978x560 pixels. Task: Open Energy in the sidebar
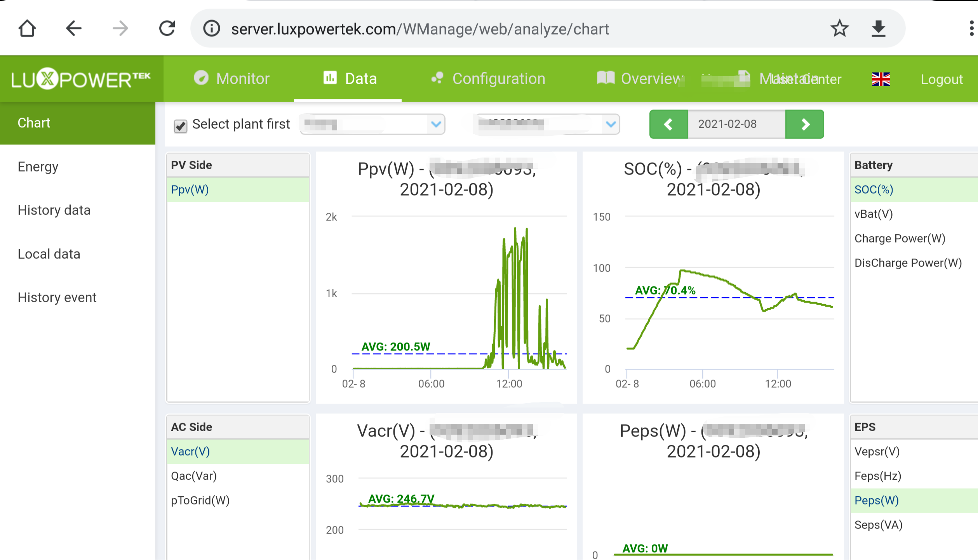click(38, 167)
